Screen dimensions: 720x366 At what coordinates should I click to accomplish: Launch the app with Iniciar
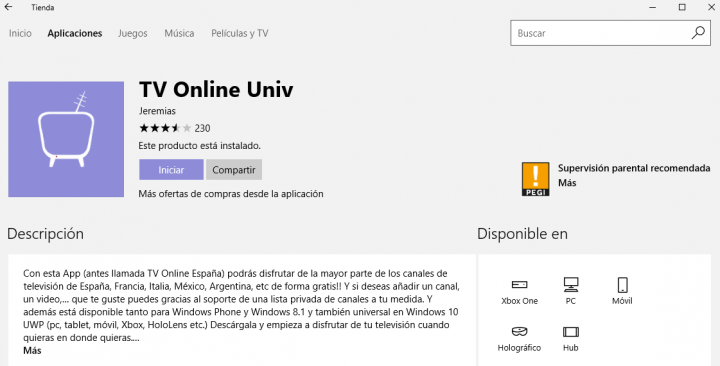[171, 169]
